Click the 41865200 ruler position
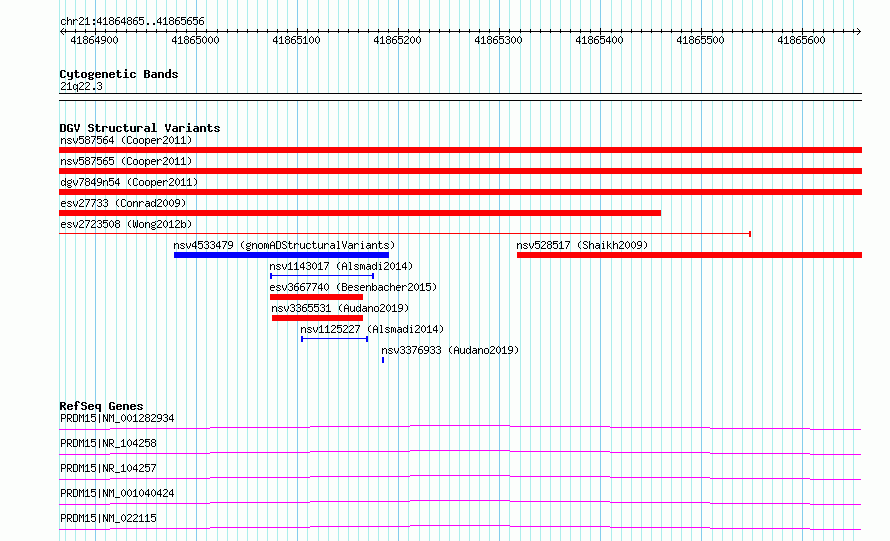 click(397, 40)
